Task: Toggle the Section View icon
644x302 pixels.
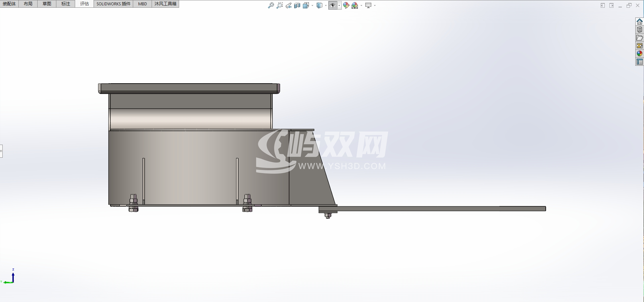Action: click(x=297, y=5)
